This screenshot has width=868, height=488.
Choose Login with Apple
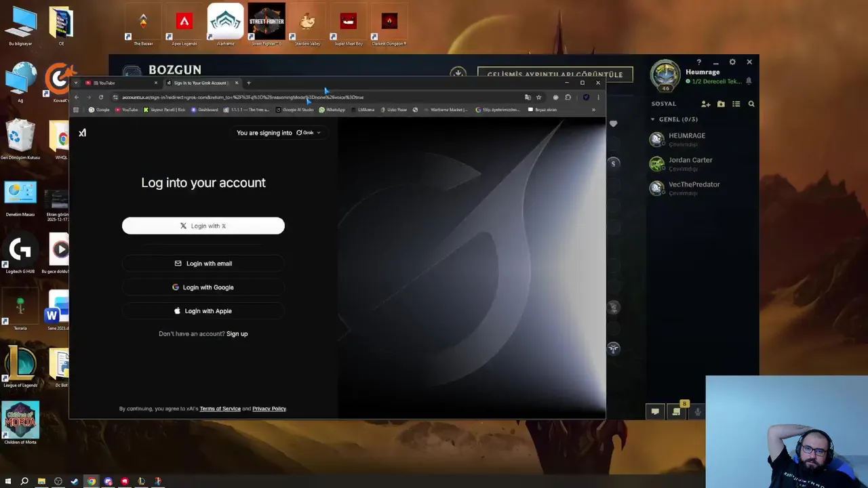203,310
